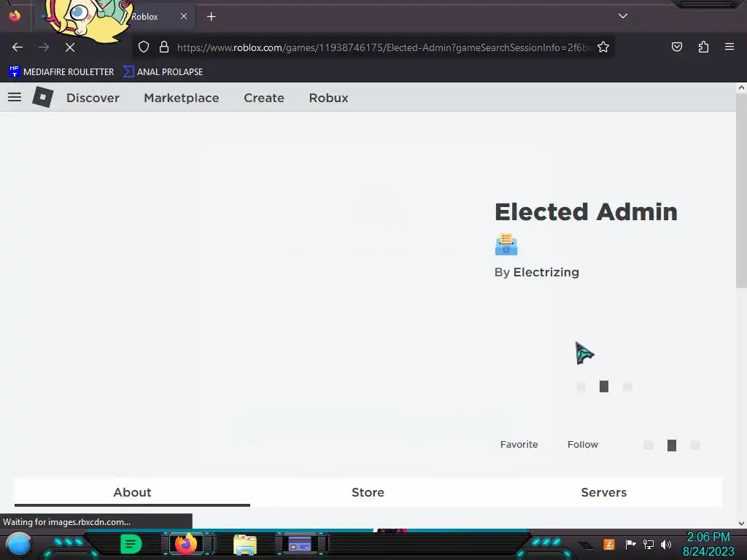
Task: Open the volume speaker tray icon
Action: click(666, 544)
